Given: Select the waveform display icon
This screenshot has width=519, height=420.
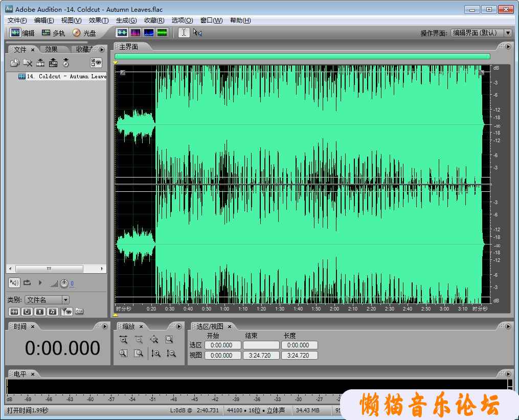Looking at the screenshot, I should [x=122, y=32].
